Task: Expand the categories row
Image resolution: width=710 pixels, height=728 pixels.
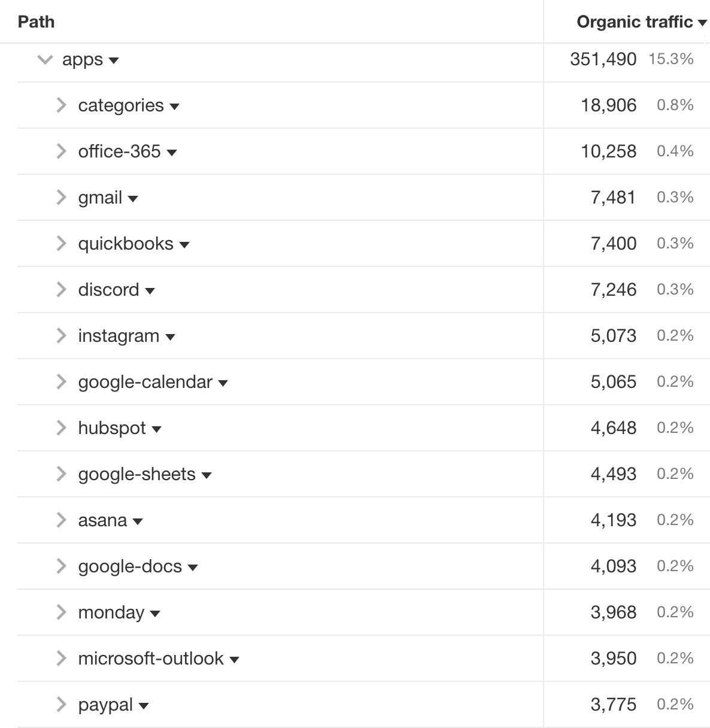Action: pos(60,105)
